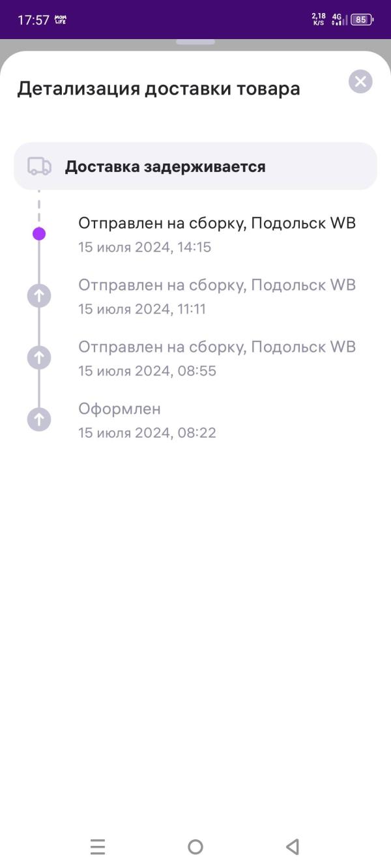
Task: Tap the Детализация доставки товара heading
Action: click(x=158, y=89)
